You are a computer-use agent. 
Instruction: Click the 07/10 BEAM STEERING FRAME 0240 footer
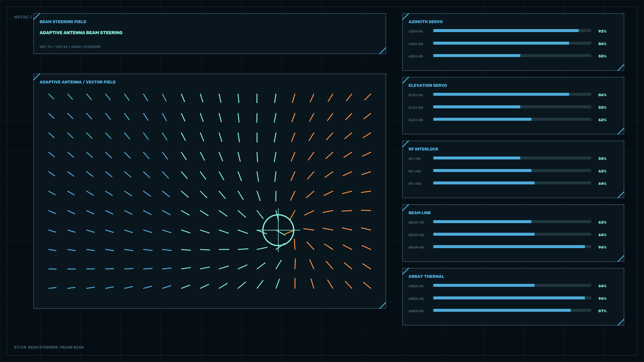[49, 347]
